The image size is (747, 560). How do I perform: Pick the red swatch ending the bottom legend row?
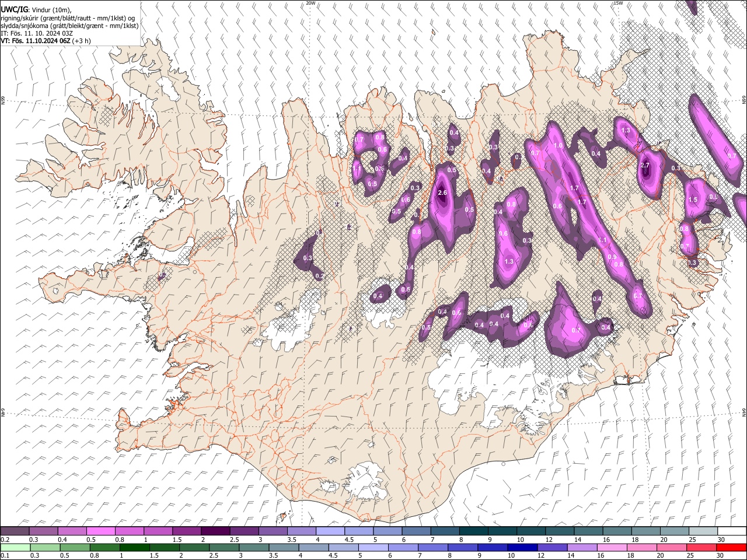coord(731,547)
